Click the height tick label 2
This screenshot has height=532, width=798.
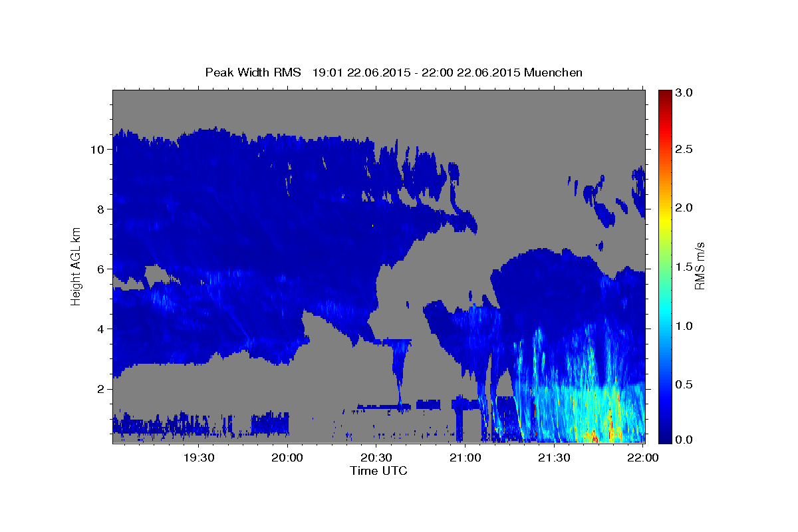tap(99, 388)
